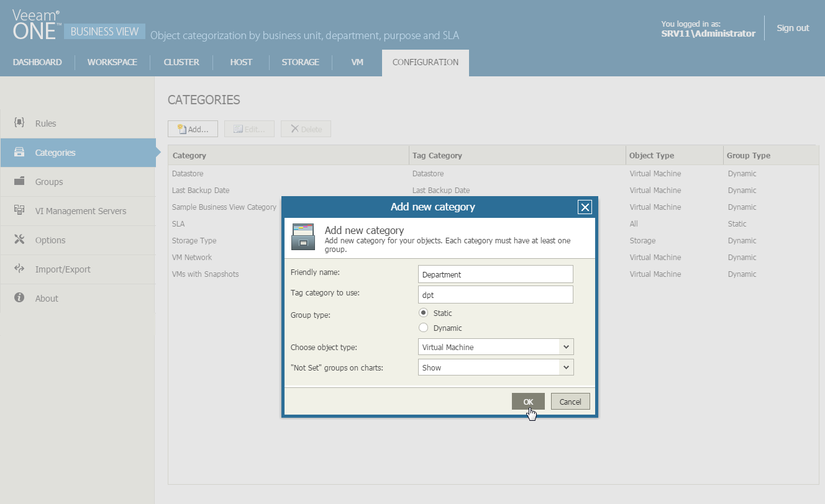Select the Static group type radio button
The image size is (825, 504).
[424, 313]
